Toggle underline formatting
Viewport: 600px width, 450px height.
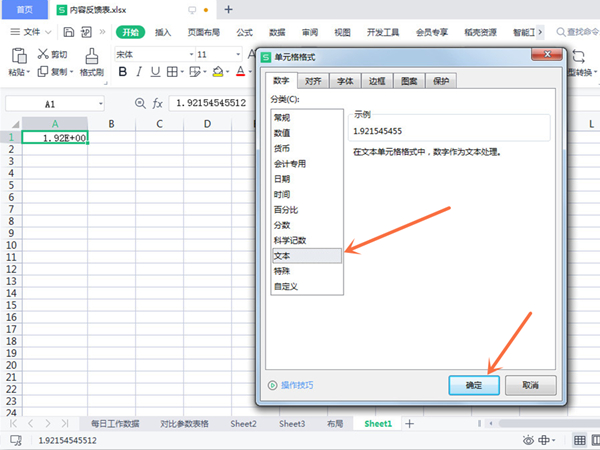[x=155, y=72]
